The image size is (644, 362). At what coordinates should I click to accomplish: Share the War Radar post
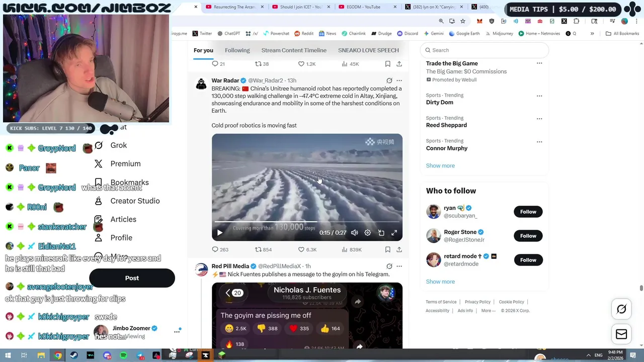399,249
